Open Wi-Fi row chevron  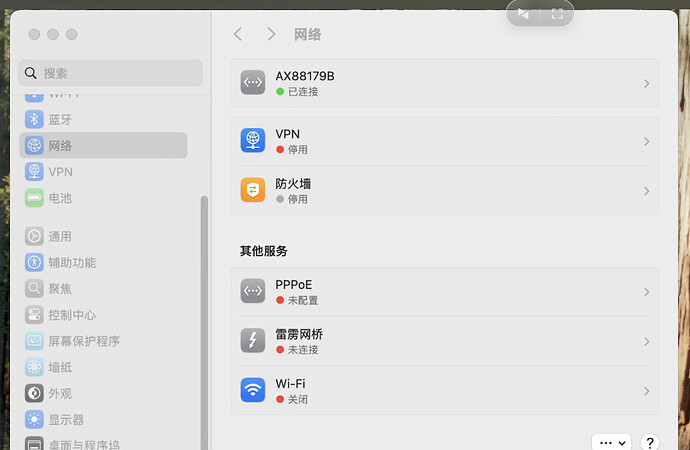tap(646, 391)
